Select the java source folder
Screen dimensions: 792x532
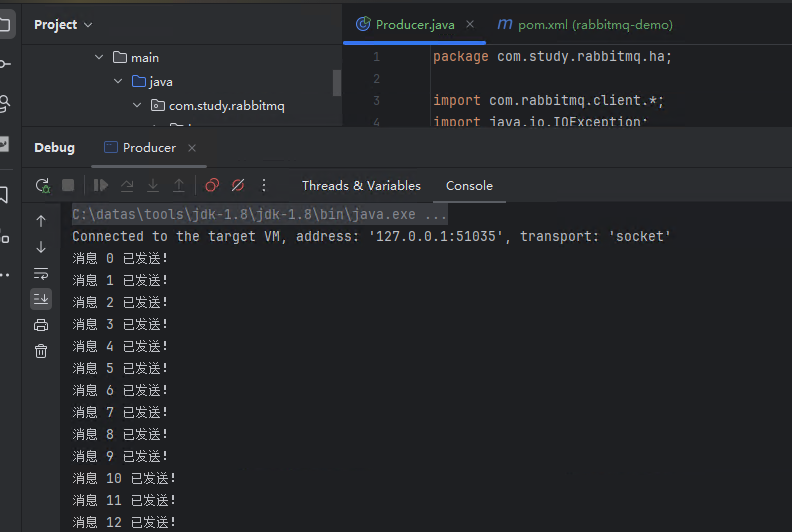pyautogui.click(x=152, y=81)
